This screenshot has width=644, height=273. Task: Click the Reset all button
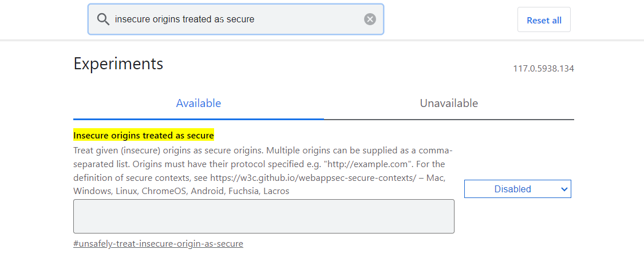pos(544,20)
